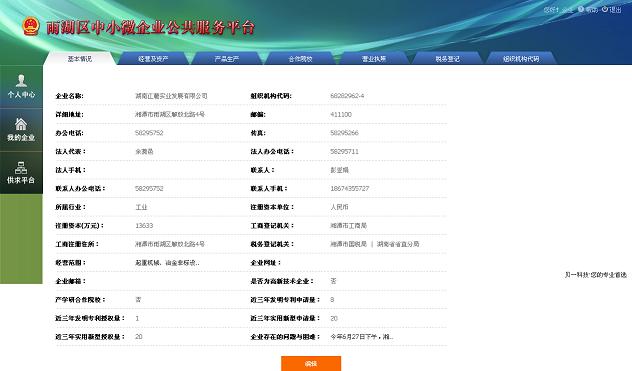Viewport: 632px width, 371px height.
Task: Open 个人中心 from the sidebar
Action: pos(21,86)
